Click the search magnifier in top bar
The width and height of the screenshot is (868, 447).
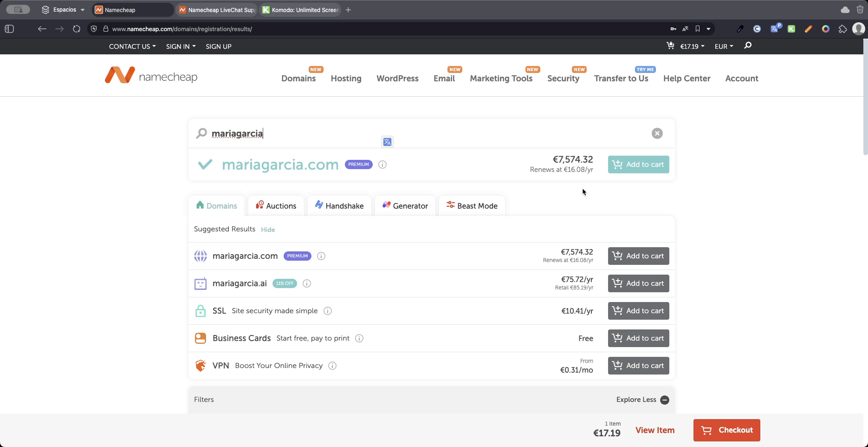pyautogui.click(x=748, y=46)
